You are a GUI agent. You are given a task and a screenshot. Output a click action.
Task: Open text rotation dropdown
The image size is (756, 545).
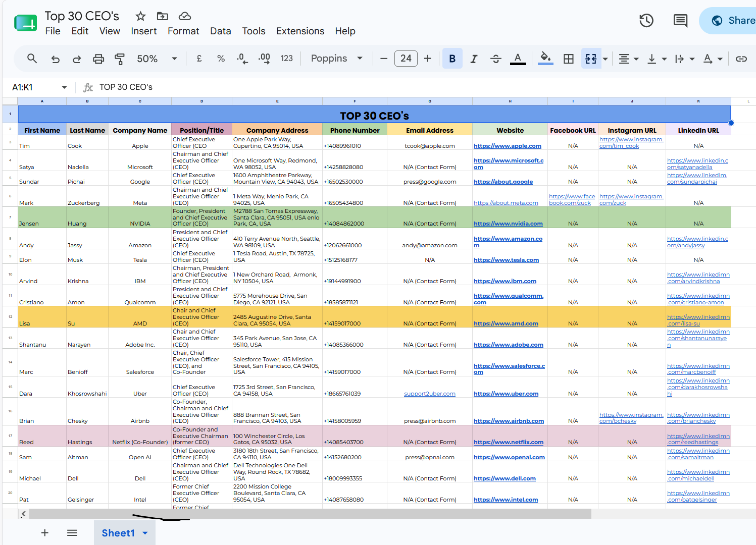713,59
